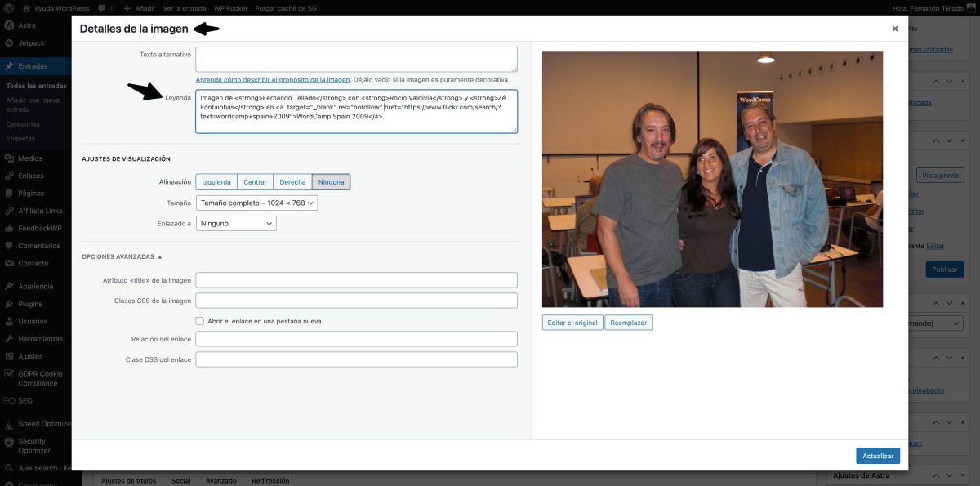Click the Affiliate Links sidebar icon

point(9,211)
